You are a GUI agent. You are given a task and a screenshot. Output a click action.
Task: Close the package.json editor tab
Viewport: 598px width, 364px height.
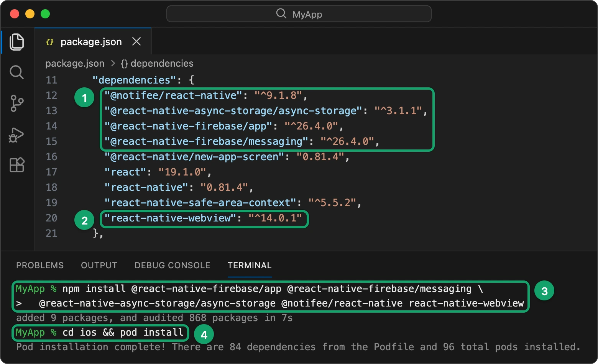tap(136, 41)
